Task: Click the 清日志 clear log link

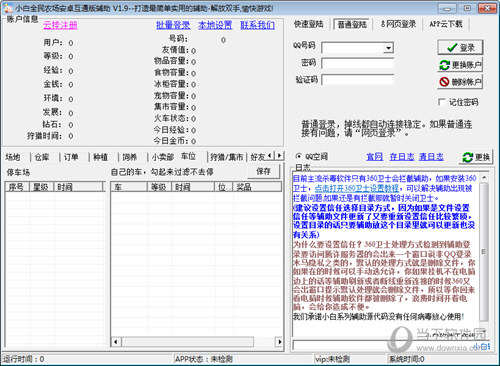Action: point(431,157)
